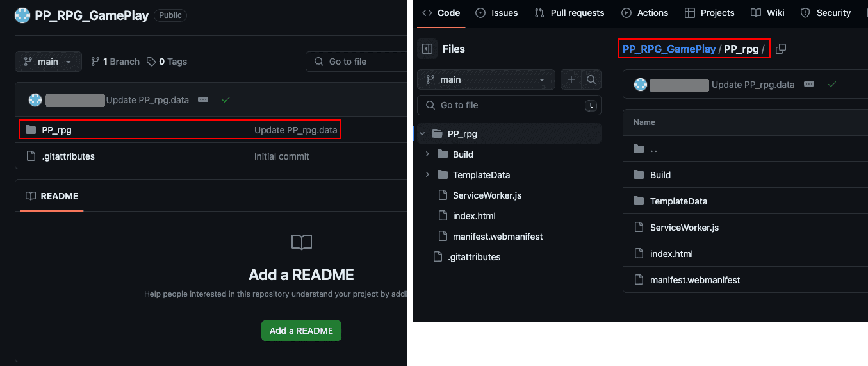Screen dimensions: 868x366
Task: Collapse the Files side panel icon
Action: [x=427, y=49]
